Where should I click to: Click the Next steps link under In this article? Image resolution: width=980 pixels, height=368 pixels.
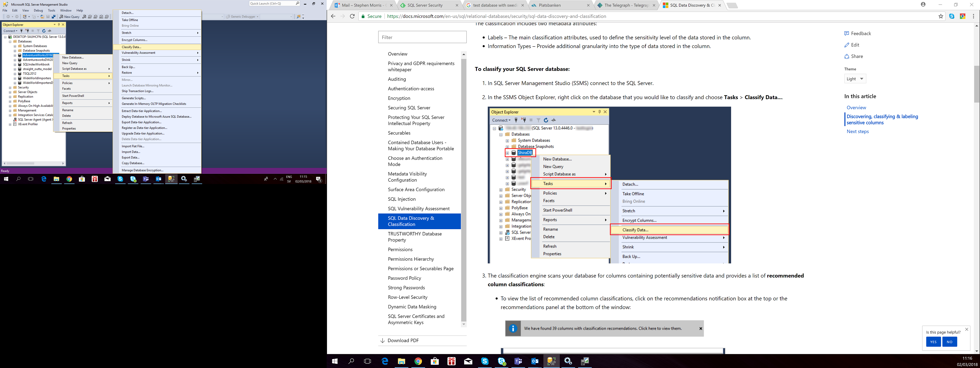point(857,131)
